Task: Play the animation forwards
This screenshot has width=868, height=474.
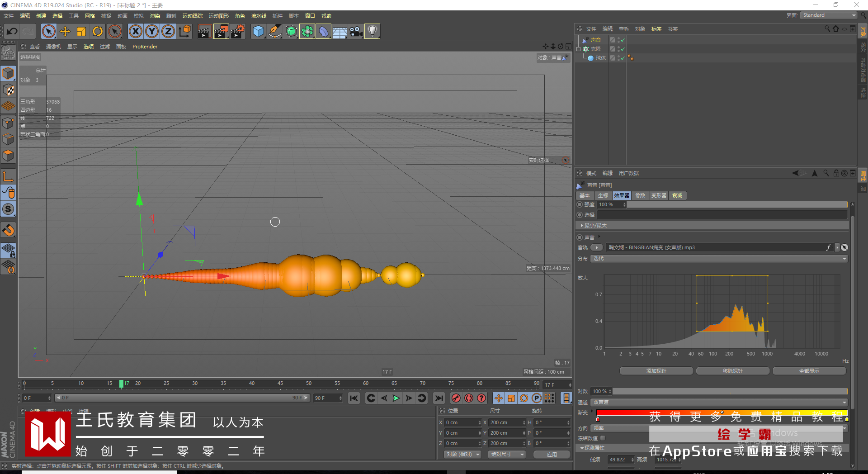Action: 396,398
